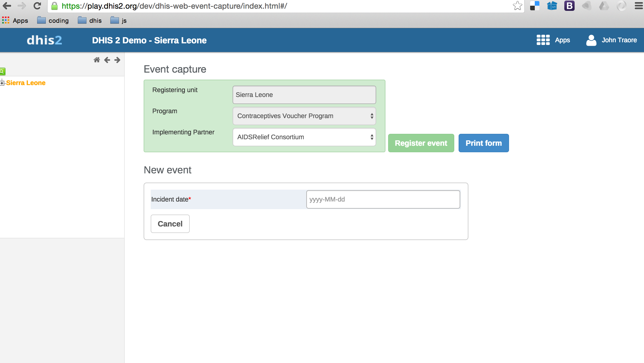The width and height of the screenshot is (644, 363).
Task: Click the left arrow above org unit tree
Action: tap(107, 60)
